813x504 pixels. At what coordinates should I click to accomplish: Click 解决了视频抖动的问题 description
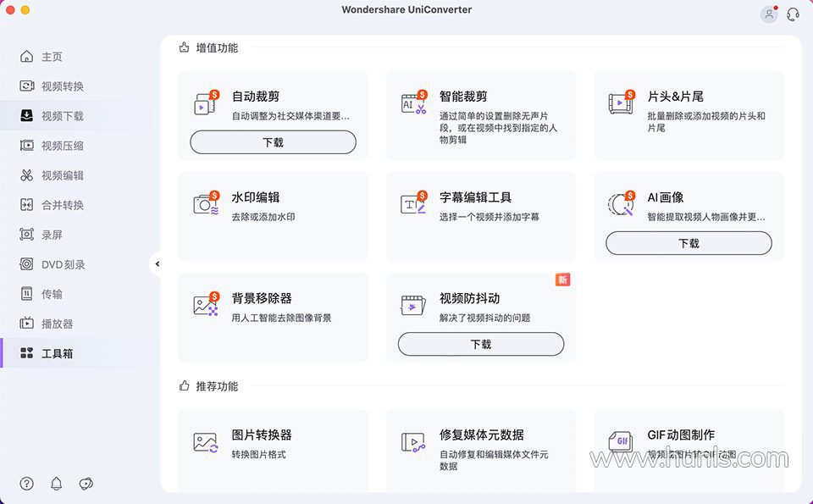point(484,318)
